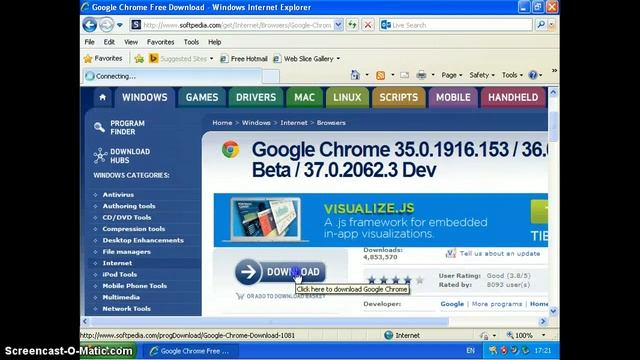This screenshot has width=640, height=360.
Task: Click the Forward navigation arrow
Action: [107, 25]
